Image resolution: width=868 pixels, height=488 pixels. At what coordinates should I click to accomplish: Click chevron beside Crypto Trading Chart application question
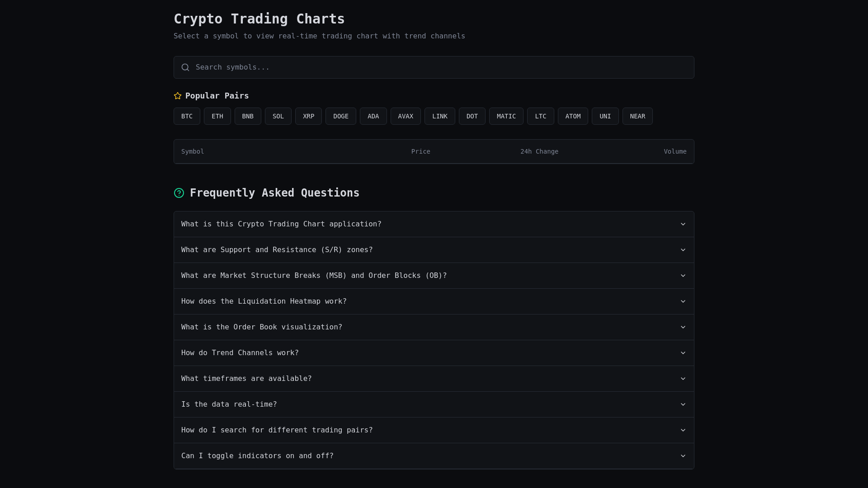click(683, 224)
